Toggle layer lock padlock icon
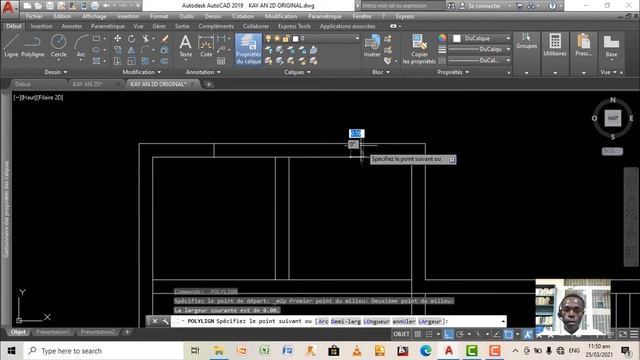 click(286, 38)
